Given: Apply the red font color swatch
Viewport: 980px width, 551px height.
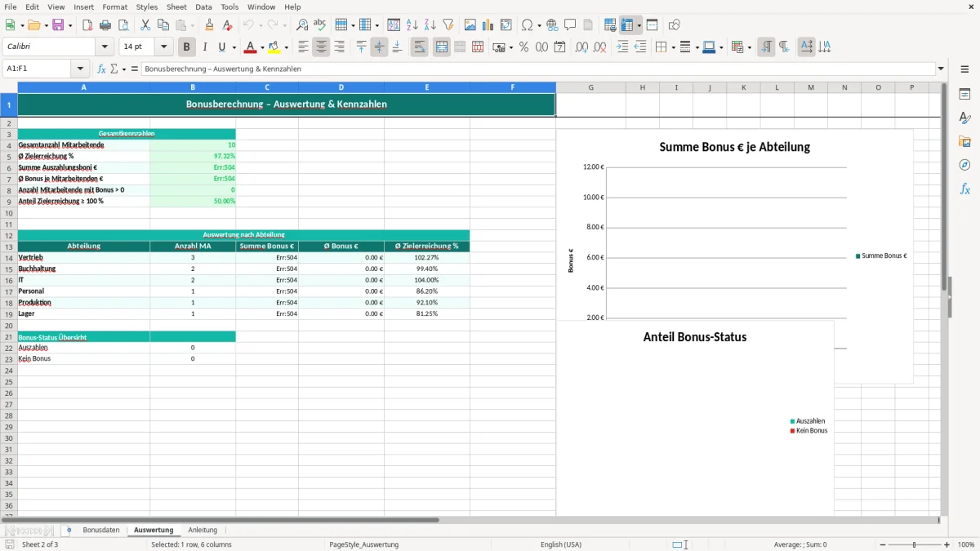Looking at the screenshot, I should (x=251, y=47).
